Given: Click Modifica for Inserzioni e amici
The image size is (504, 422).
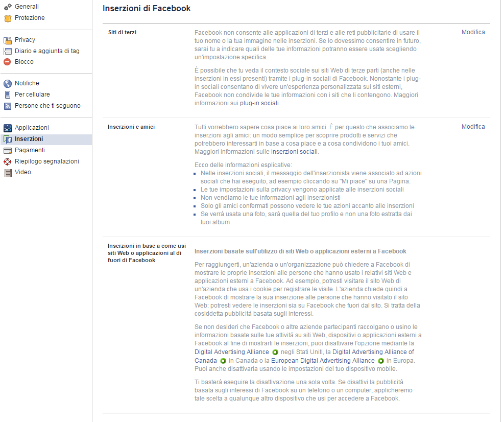Looking at the screenshot, I should pyautogui.click(x=473, y=127).
